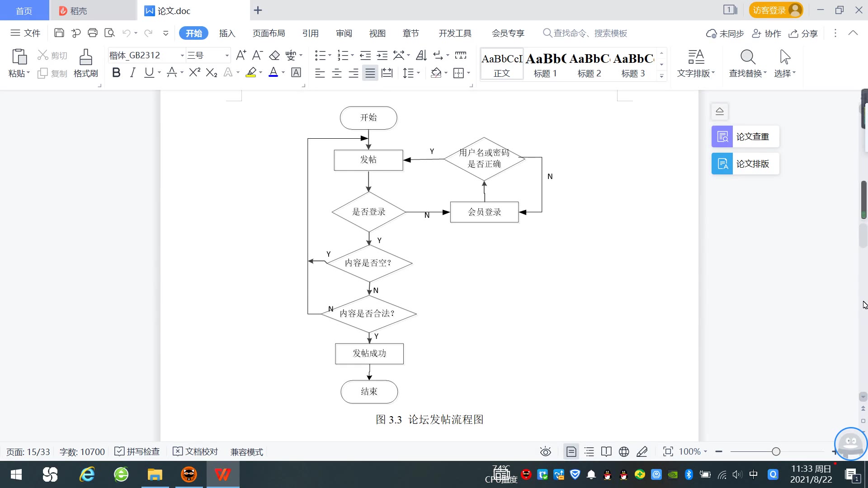Viewport: 868px width, 488px height.
Task: Toggle bold formatting
Action: pyautogui.click(x=116, y=73)
